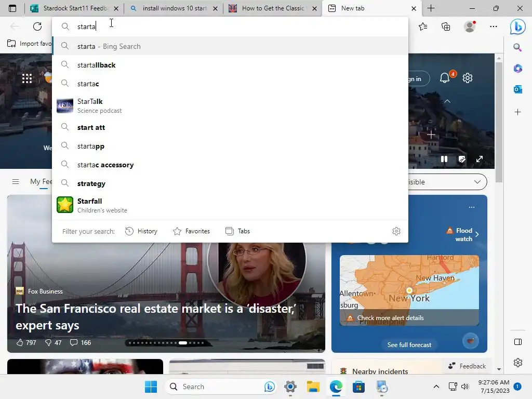The height and width of the screenshot is (399, 532).
Task: Expand Flood watch alert chevron
Action: click(x=477, y=234)
